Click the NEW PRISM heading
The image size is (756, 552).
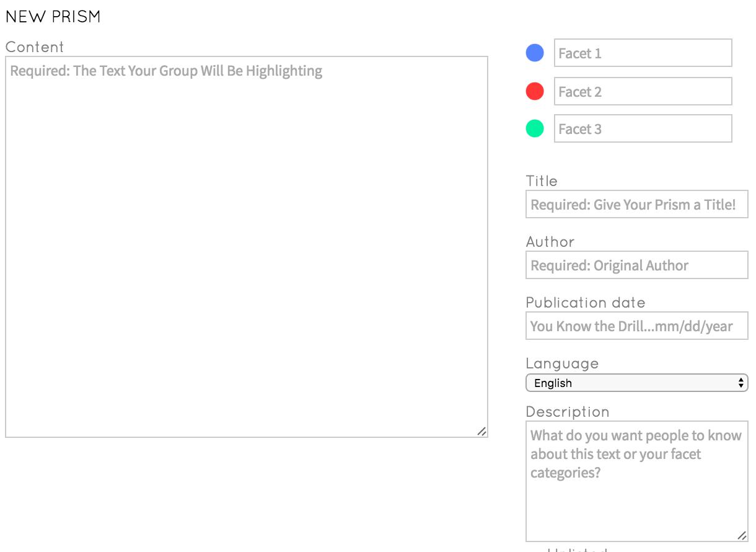point(53,17)
